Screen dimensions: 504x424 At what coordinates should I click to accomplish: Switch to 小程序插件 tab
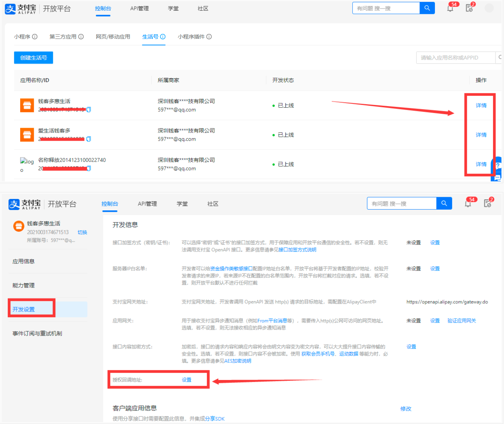pyautogui.click(x=191, y=37)
